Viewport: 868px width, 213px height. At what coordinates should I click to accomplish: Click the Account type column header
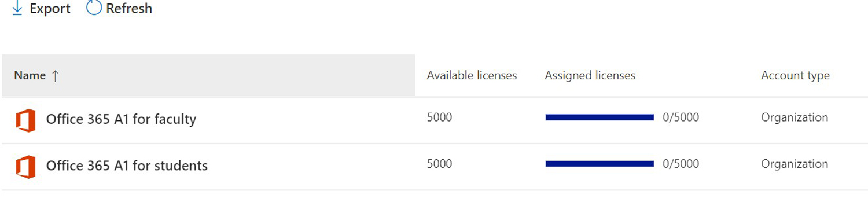795,75
